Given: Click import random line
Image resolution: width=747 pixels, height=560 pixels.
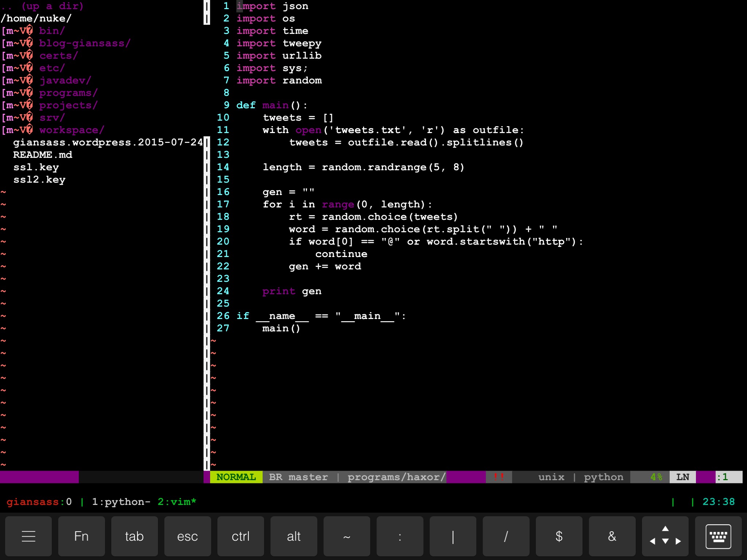Looking at the screenshot, I should point(279,81).
